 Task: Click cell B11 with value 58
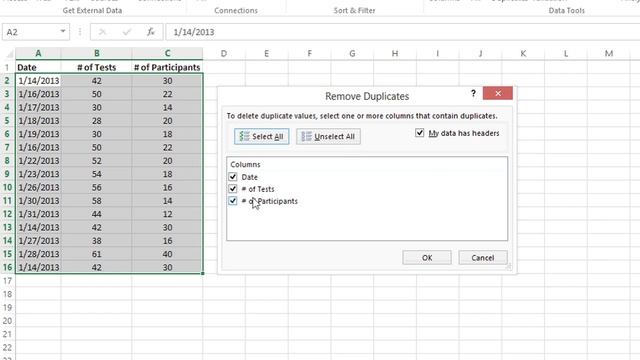tap(96, 201)
